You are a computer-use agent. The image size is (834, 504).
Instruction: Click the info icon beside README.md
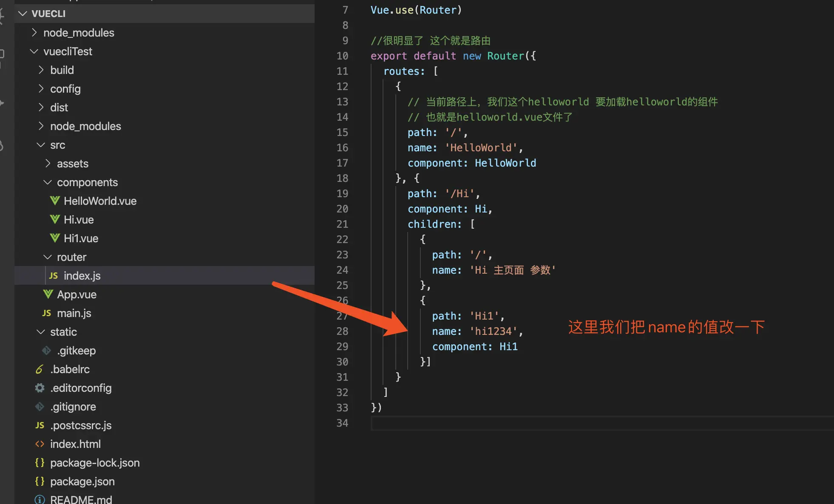point(40,500)
